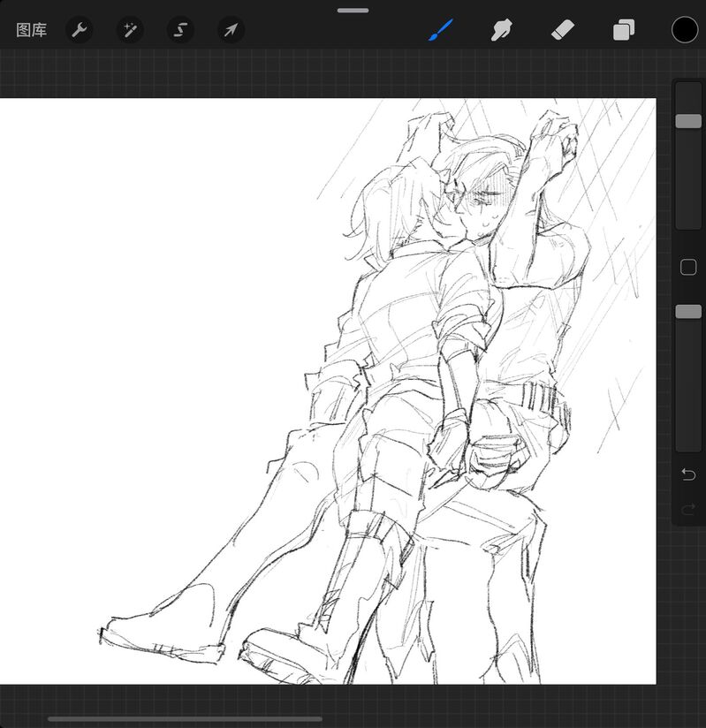706x728 pixels.
Task: Open the 图库 gallery
Action: 32,30
